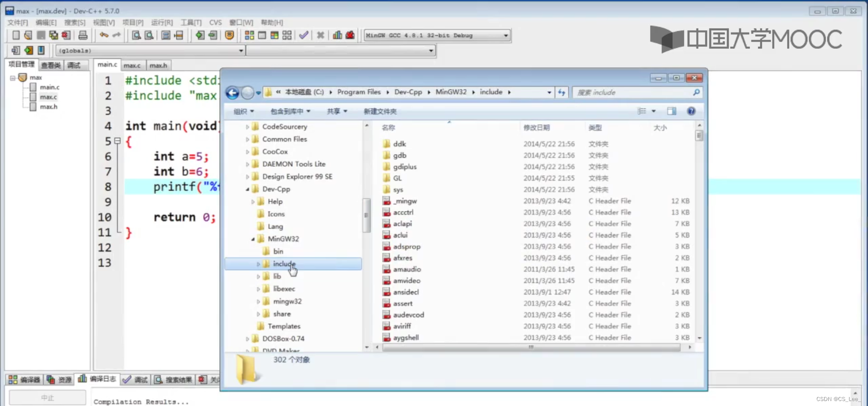
Task: Toggle the Explorer preview pane button
Action: coord(671,111)
